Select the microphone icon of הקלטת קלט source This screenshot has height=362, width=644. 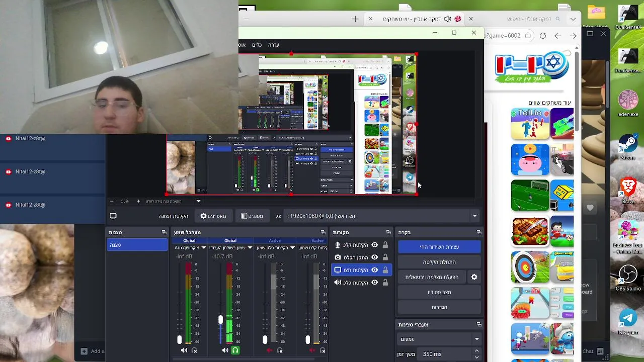click(x=338, y=245)
